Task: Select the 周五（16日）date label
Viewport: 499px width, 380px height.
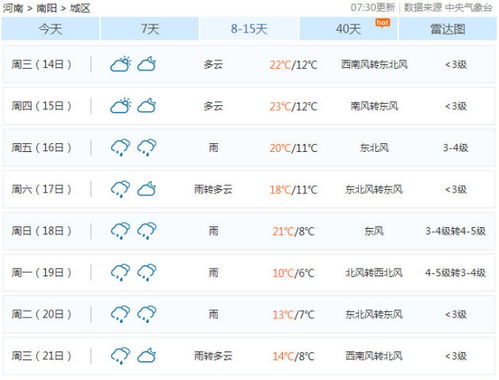Action: [41, 147]
